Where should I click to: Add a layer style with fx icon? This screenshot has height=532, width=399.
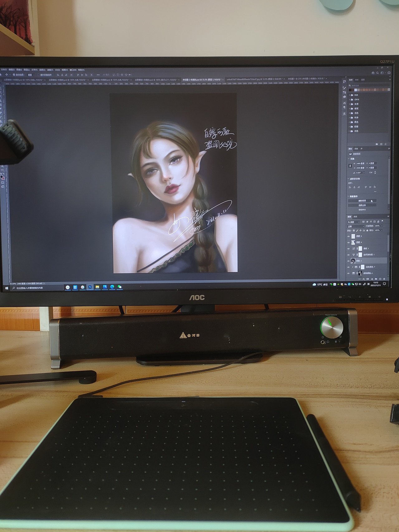tap(364, 279)
